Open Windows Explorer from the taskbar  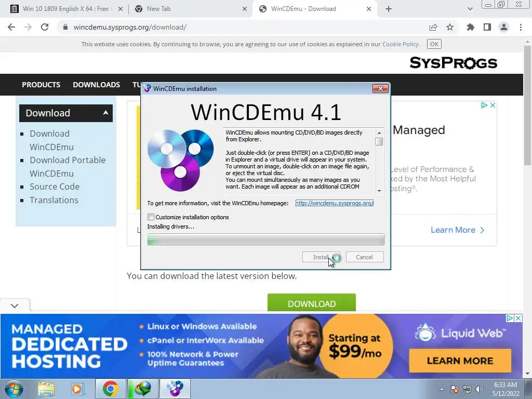[x=46, y=389]
